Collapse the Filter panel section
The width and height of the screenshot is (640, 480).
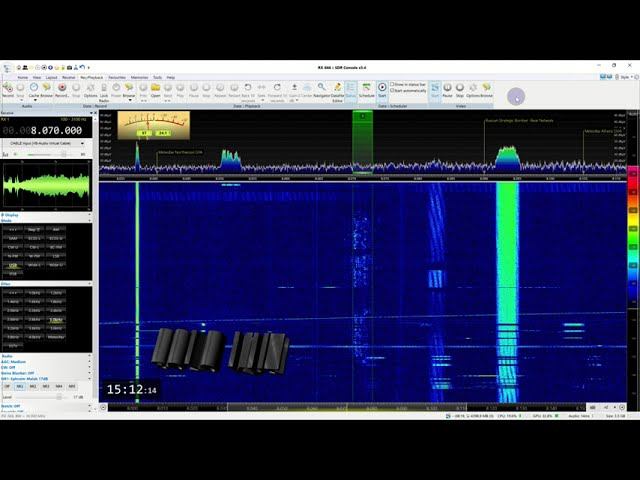click(89, 284)
